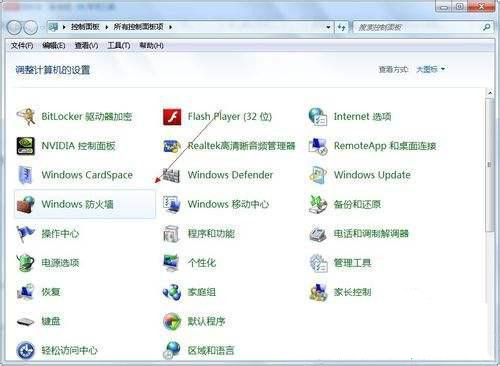The width and height of the screenshot is (500, 366).
Task: Open the 编辑(E) menu
Action: pos(54,46)
